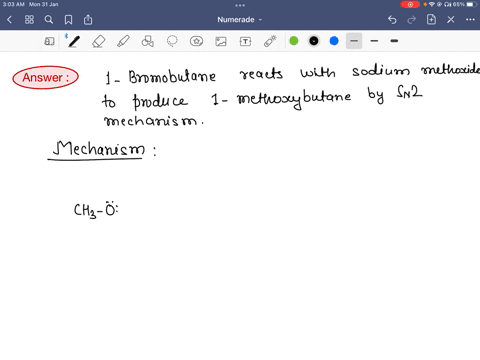Select the Text box tool
480x360 pixels.
tap(245, 41)
